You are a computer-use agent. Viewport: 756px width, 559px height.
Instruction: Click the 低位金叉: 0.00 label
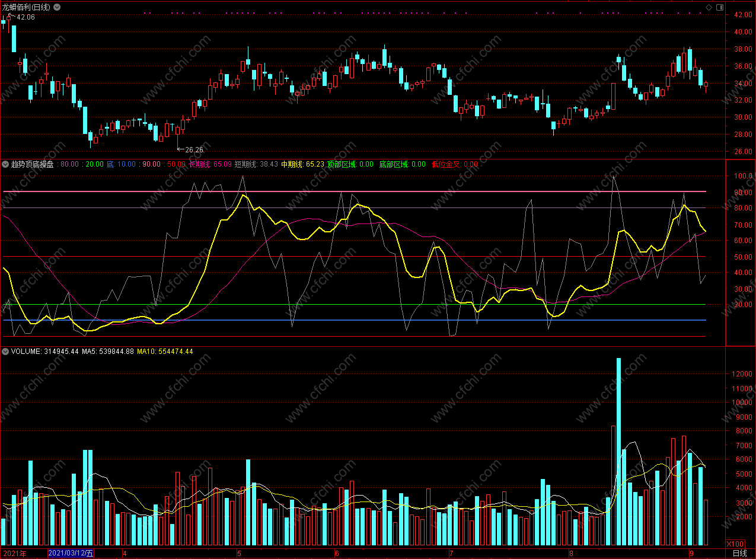(455, 164)
